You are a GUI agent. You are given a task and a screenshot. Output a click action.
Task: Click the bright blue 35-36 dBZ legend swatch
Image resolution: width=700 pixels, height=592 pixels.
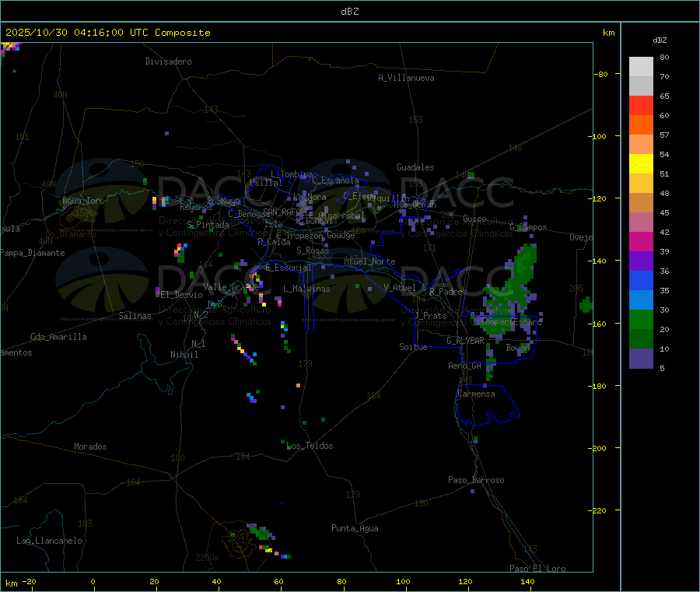(x=641, y=280)
